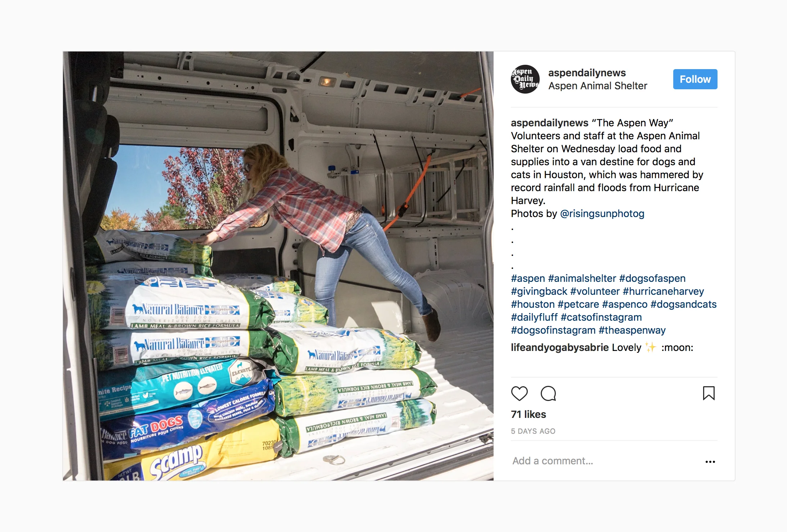Open the #aspen hashtag
Screen dimensions: 787x532
pos(528,279)
